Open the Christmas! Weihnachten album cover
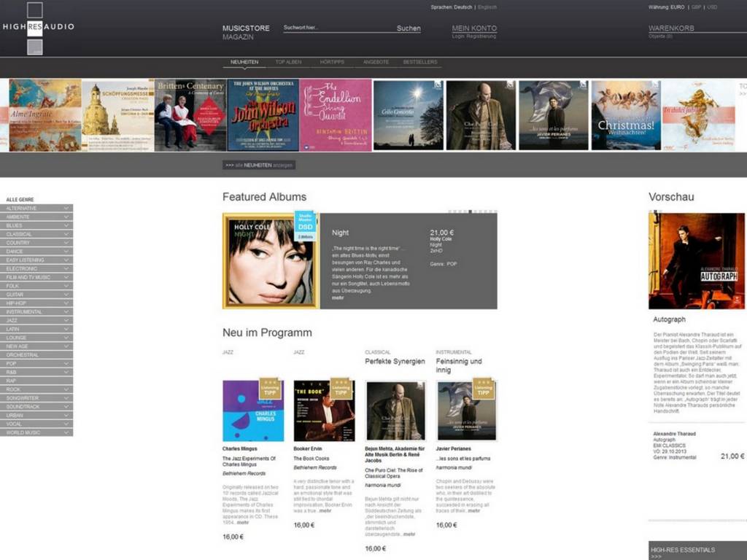Screen dimensions: 747x560 click(626, 115)
